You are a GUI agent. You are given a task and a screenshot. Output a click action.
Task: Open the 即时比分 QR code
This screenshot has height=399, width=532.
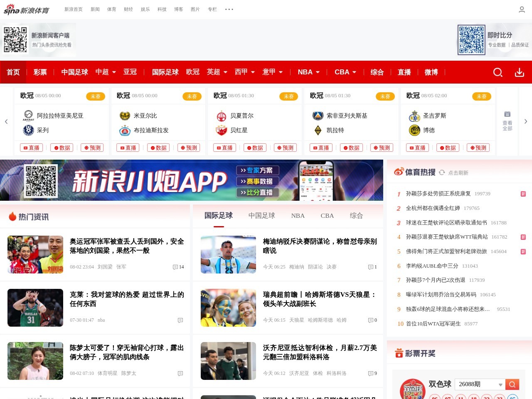click(471, 40)
